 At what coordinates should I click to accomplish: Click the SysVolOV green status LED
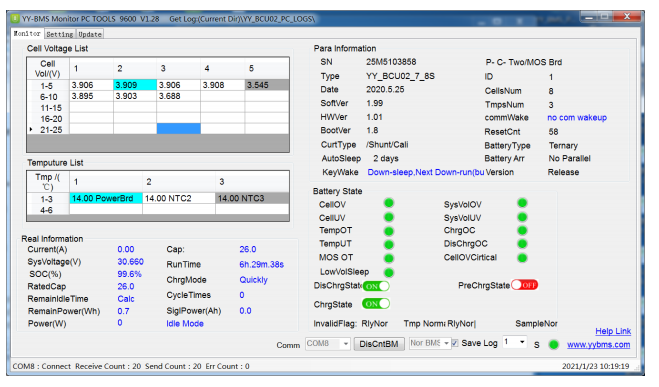click(x=522, y=203)
